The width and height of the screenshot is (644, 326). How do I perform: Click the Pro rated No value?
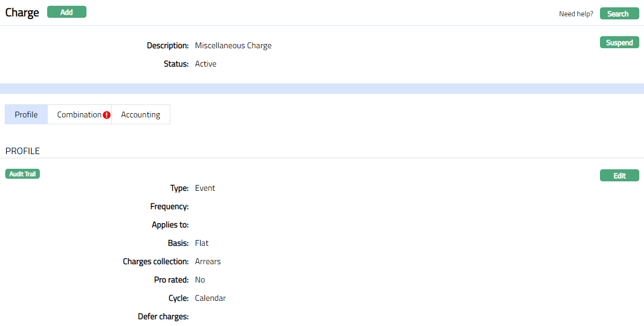200,280
